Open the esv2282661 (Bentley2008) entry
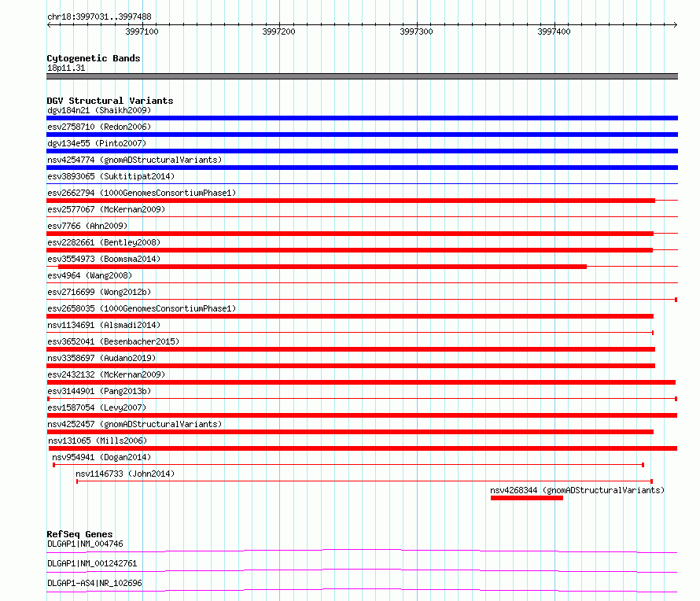The width and height of the screenshot is (700, 601). point(104,242)
